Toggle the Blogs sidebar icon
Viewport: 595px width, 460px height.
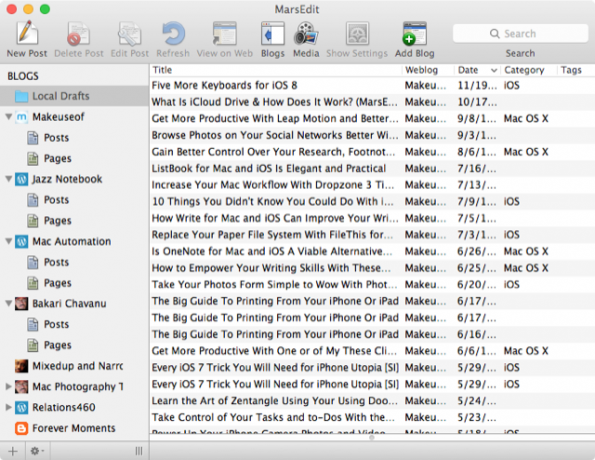click(272, 33)
